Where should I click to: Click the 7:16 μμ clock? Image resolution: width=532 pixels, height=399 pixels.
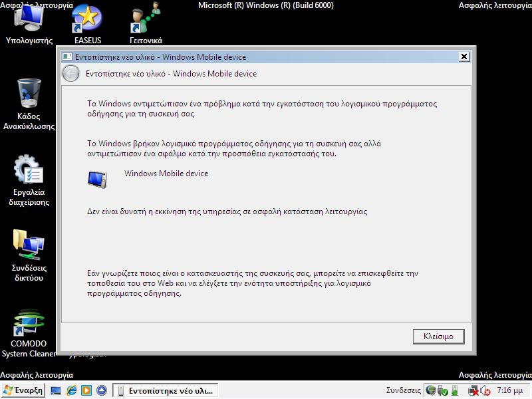(509, 390)
